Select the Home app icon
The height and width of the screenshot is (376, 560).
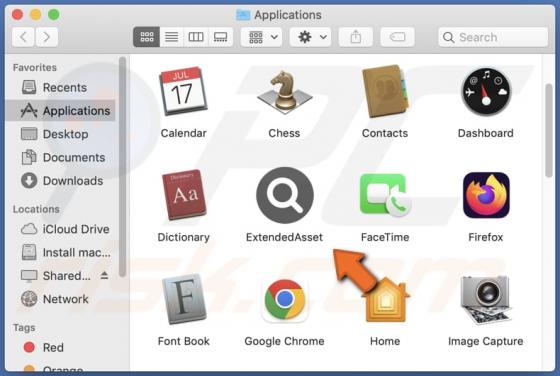(x=385, y=300)
